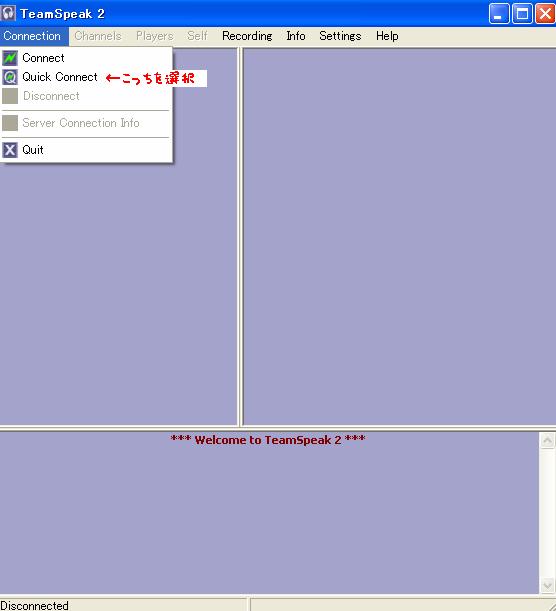The height and width of the screenshot is (611, 556).
Task: Click the Quit X icon
Action: (10, 150)
